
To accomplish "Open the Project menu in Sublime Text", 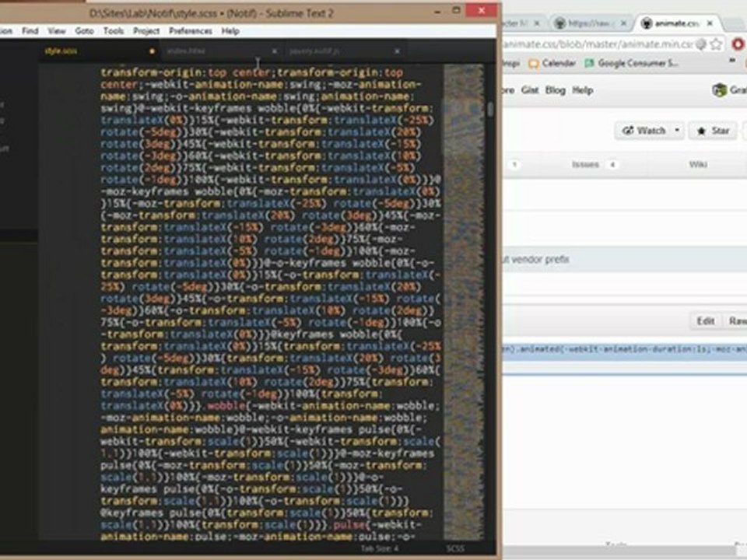I will tap(146, 31).
